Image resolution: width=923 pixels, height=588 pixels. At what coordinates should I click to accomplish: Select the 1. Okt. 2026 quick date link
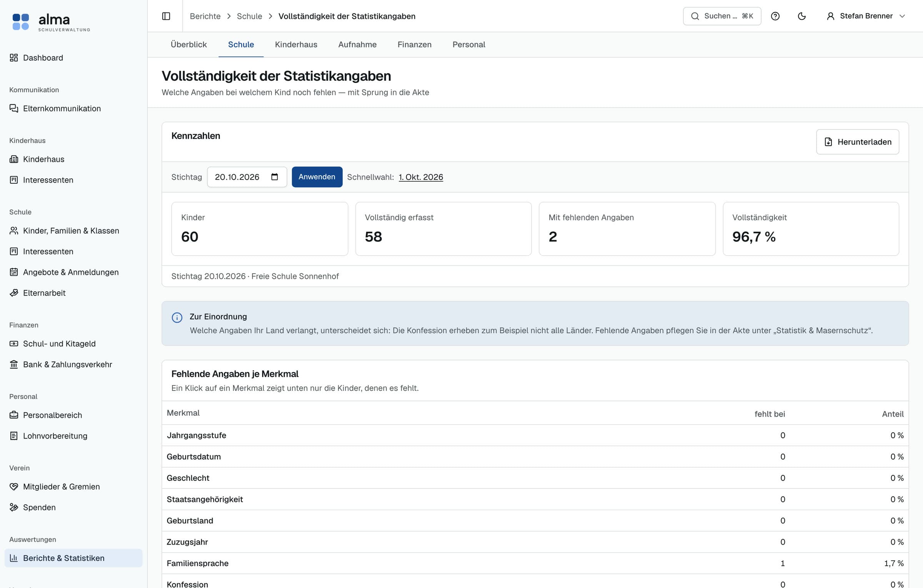click(x=421, y=177)
